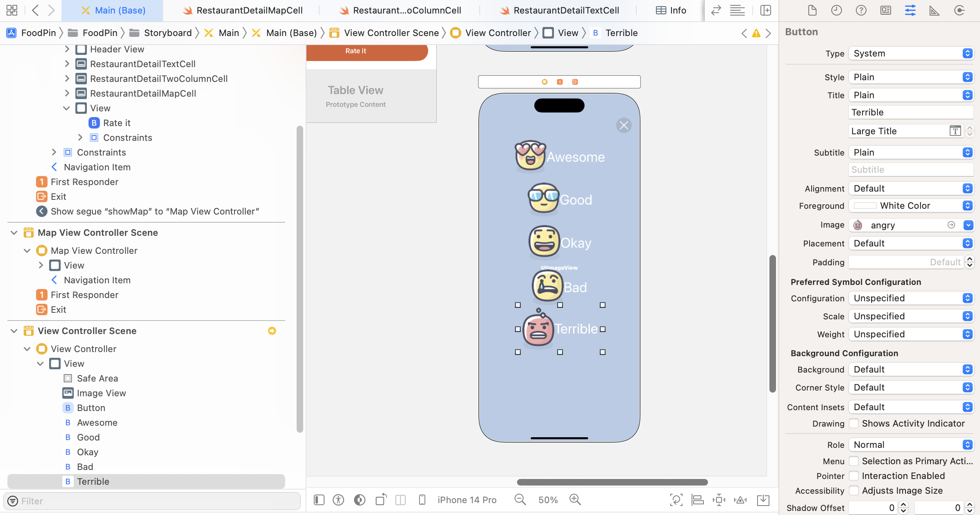Open the Foreground White Color swatch
This screenshot has width=980, height=515.
coord(865,206)
